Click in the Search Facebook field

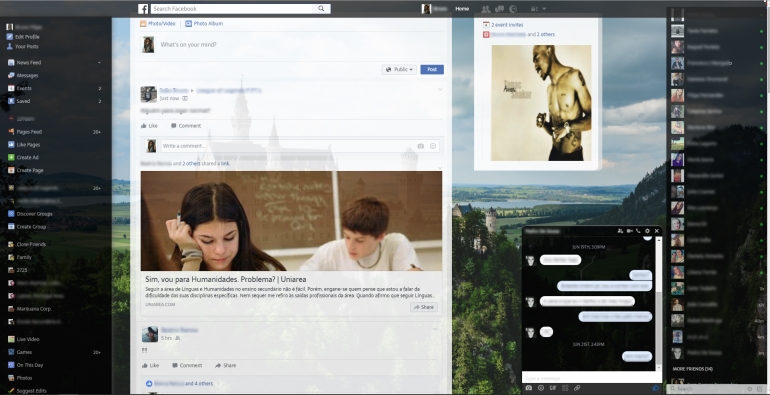(232, 9)
